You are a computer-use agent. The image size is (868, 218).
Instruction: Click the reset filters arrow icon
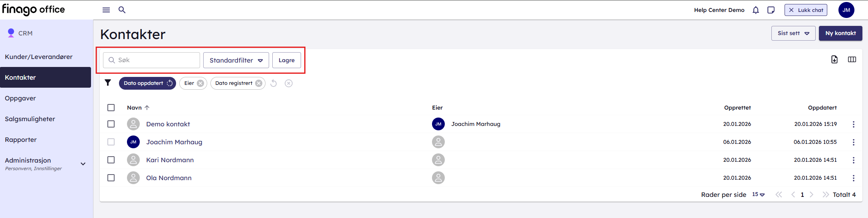273,83
